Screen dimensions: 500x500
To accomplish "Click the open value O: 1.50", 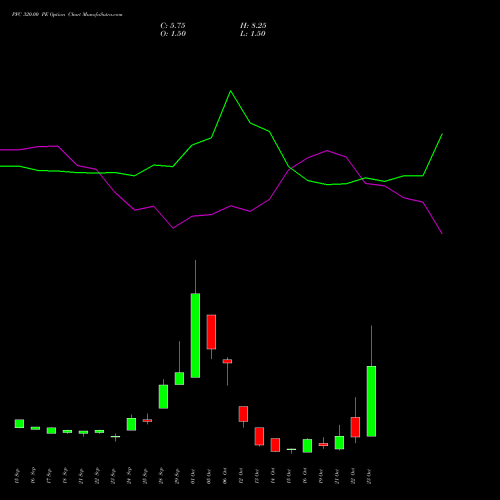I will point(173,34).
